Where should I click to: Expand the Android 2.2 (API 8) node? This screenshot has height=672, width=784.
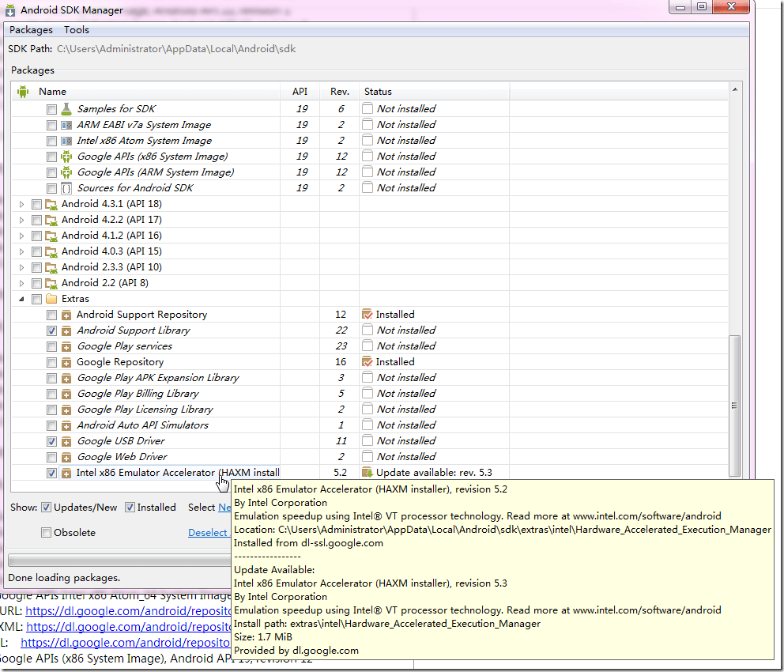point(21,283)
